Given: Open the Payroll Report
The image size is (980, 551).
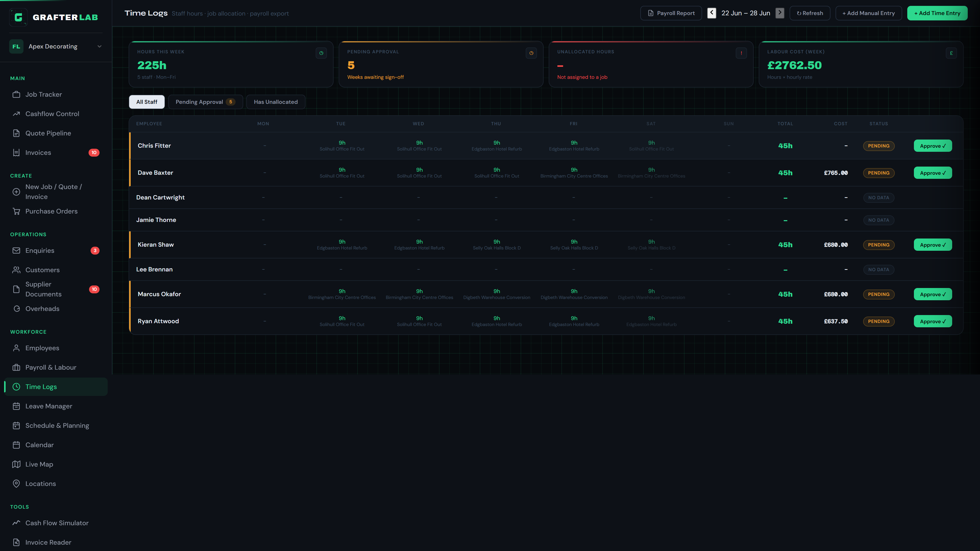Looking at the screenshot, I should [671, 13].
